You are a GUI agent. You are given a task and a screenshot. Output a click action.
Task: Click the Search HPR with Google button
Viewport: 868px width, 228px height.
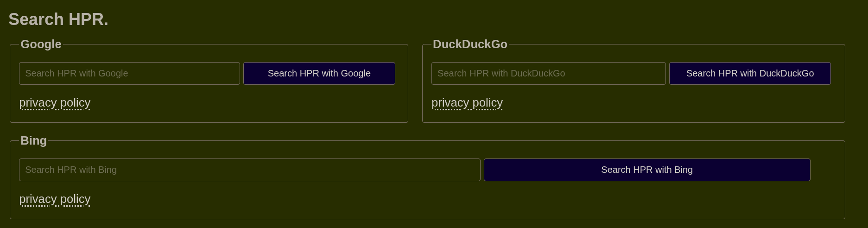pos(319,73)
